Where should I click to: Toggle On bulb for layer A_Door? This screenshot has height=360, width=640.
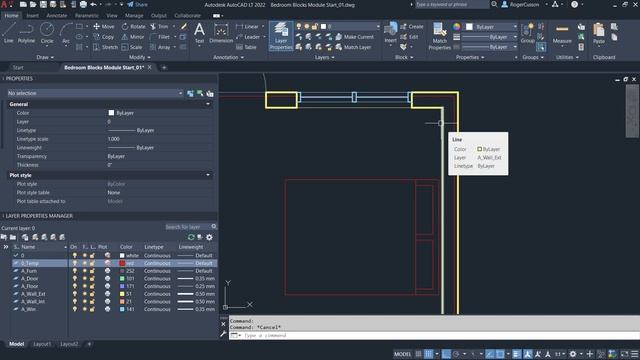pyautogui.click(x=74, y=278)
